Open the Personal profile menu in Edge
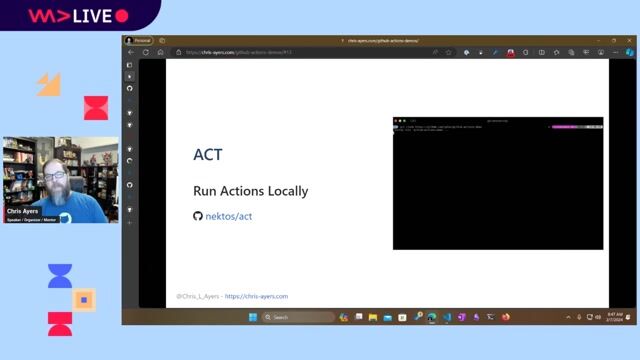Viewport: 640px width, 360px height. click(138, 40)
